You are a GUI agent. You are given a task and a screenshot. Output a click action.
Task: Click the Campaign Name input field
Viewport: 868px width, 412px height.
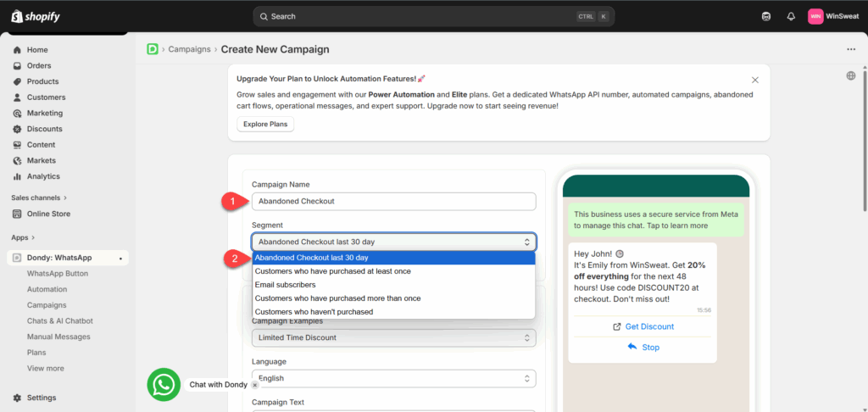tap(393, 201)
